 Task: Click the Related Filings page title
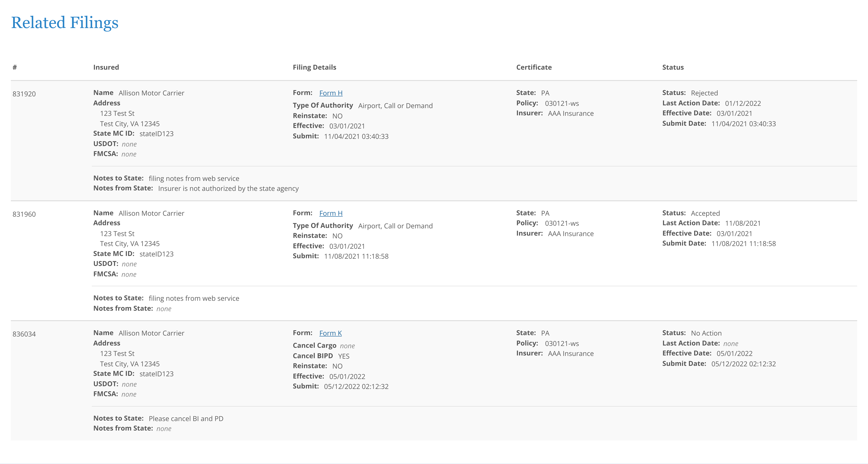(x=65, y=23)
